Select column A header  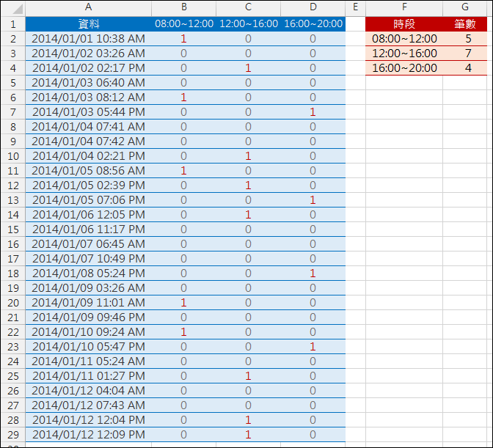point(88,7)
